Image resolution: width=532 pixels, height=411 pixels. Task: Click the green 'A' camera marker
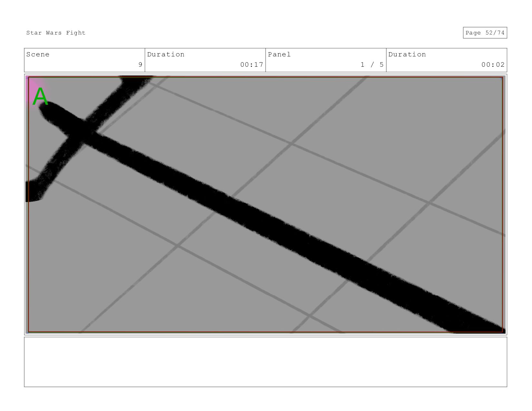coord(40,96)
